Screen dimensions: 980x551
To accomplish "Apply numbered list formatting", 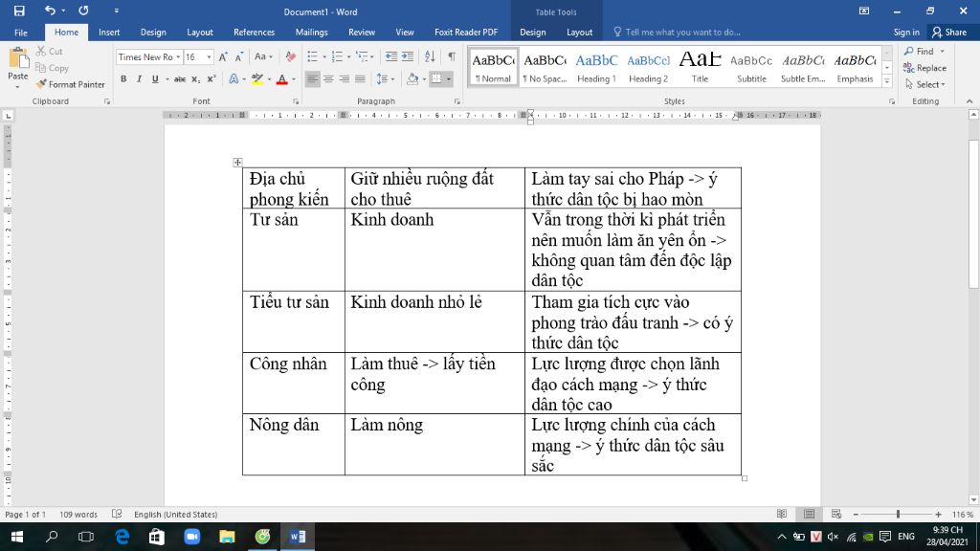I will point(337,56).
